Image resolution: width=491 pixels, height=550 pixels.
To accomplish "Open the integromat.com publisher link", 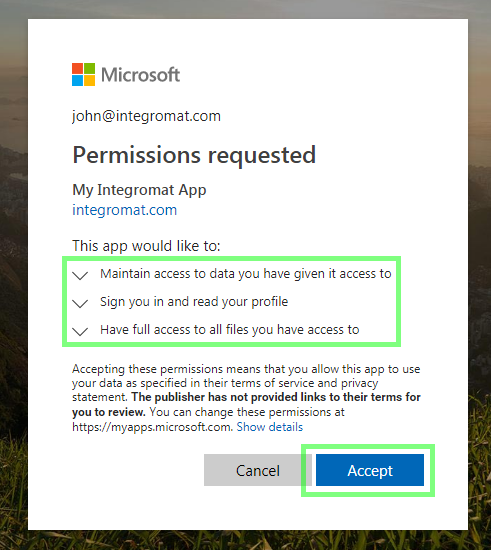I will click(125, 210).
